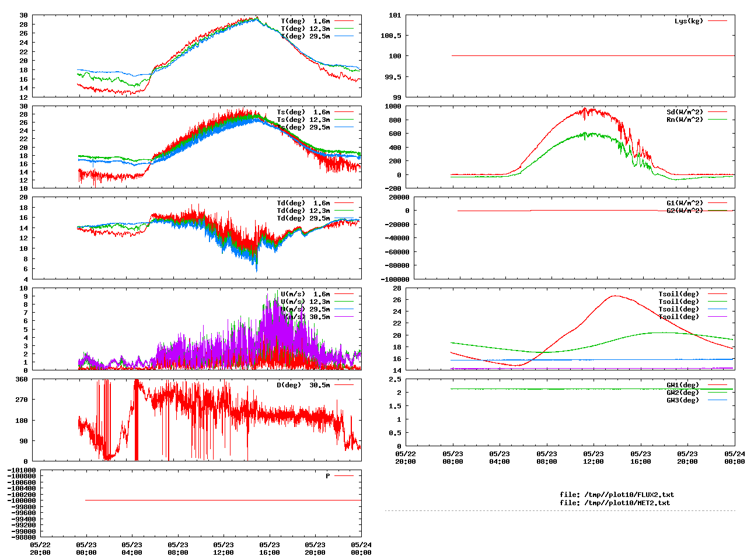Click the red line sample beside Lys(kg)
The image size is (747, 560).
(x=718, y=21)
